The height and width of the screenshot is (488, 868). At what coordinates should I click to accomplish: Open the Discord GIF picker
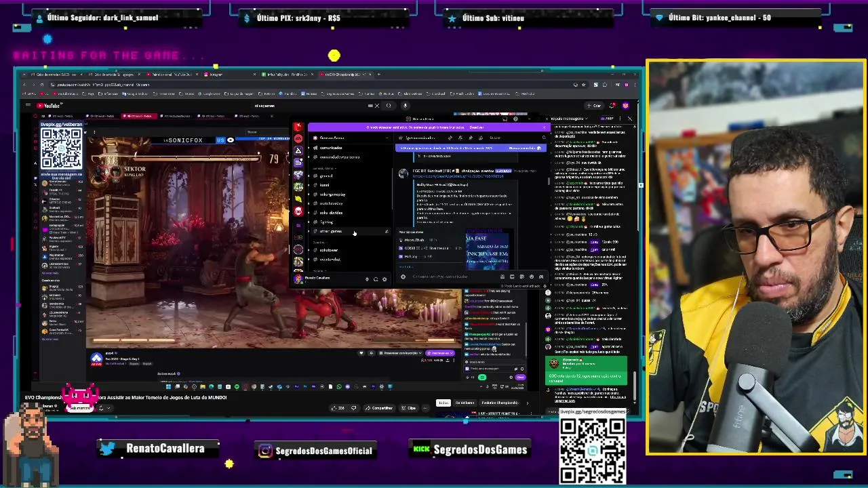coord(512,277)
